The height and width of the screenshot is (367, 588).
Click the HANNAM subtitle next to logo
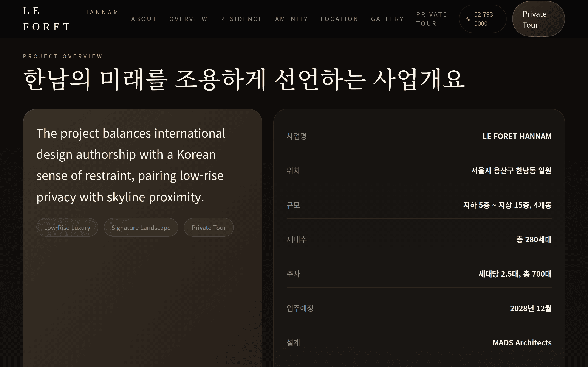tap(101, 12)
